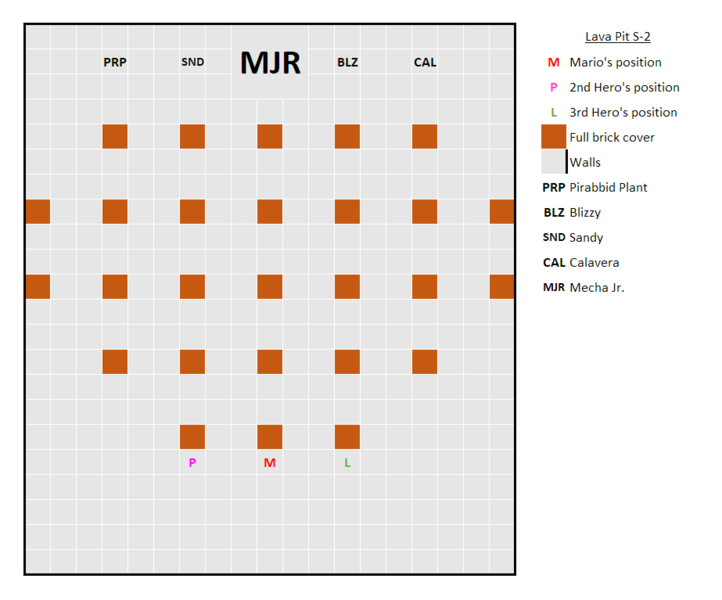Screen dimensions: 722x600
Task: Click the brick cover directly above the green L
Action: click(x=347, y=437)
